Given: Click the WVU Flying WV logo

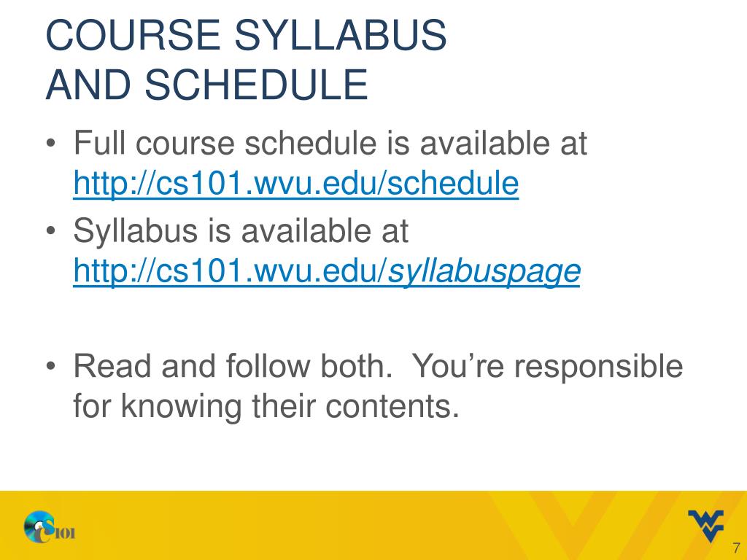Looking at the screenshot, I should (x=705, y=526).
